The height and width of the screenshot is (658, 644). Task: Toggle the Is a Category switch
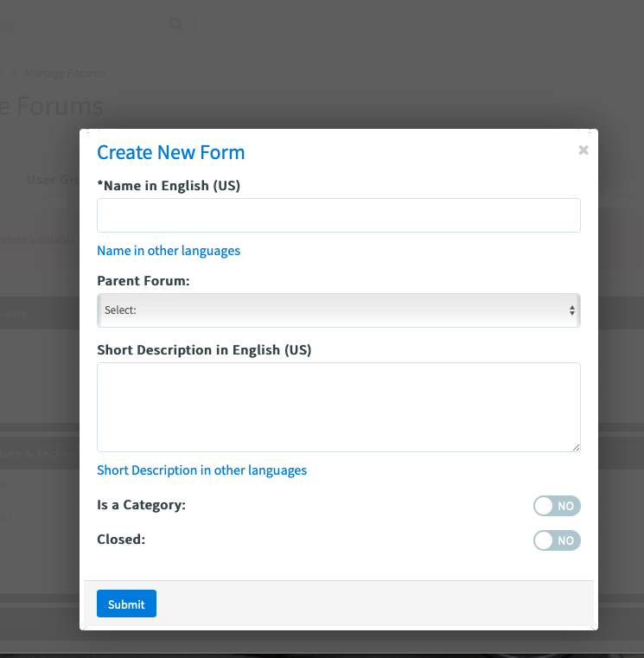pyautogui.click(x=557, y=506)
